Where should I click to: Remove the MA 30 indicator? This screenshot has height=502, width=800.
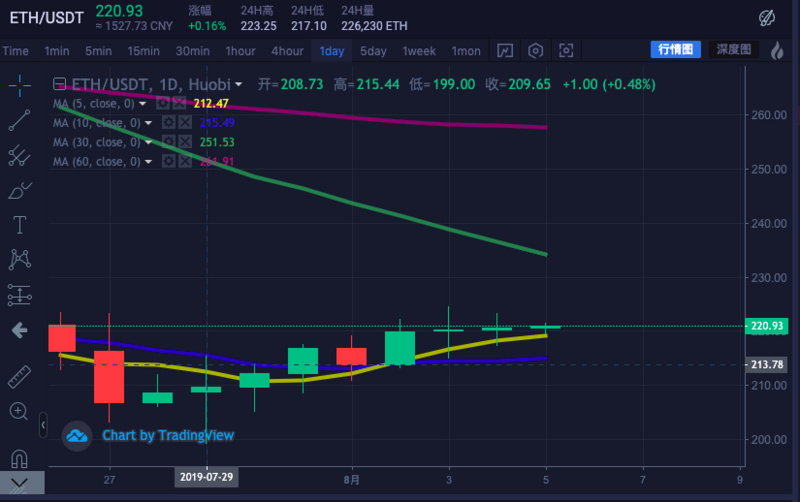coord(185,142)
